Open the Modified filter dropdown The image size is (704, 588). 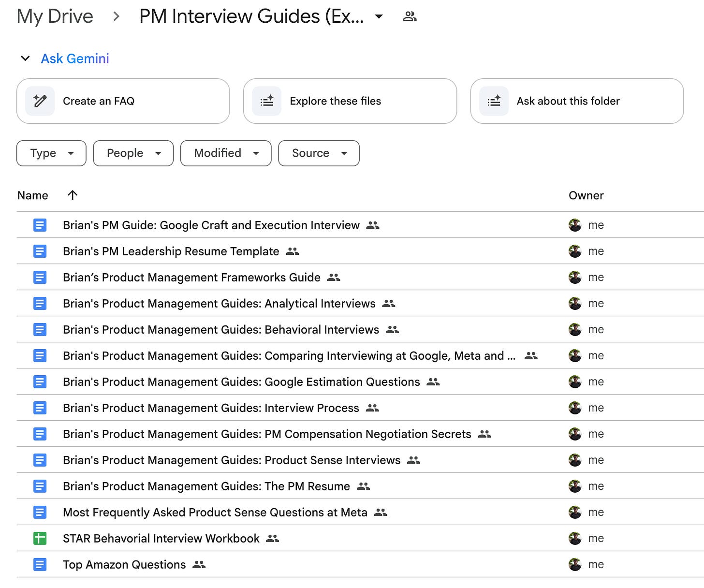[x=226, y=153]
